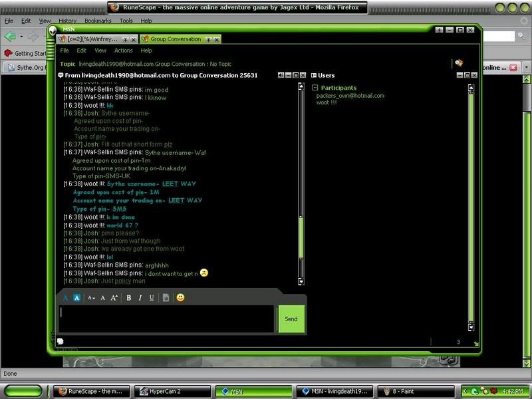Select participant woot !!! in Users
This screenshot has width=532, height=399.
[327, 102]
